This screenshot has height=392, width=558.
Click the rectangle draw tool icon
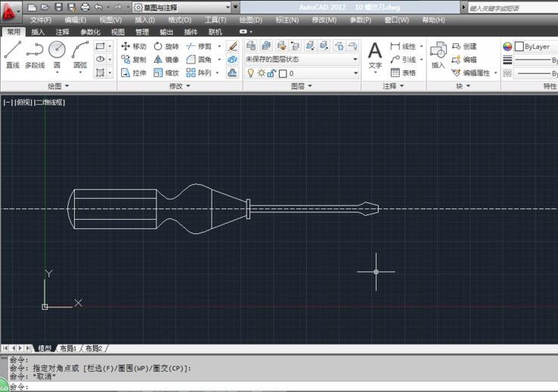pos(100,46)
